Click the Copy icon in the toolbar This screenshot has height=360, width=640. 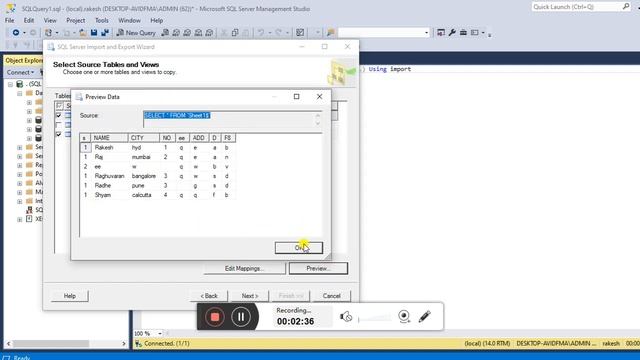(235, 33)
